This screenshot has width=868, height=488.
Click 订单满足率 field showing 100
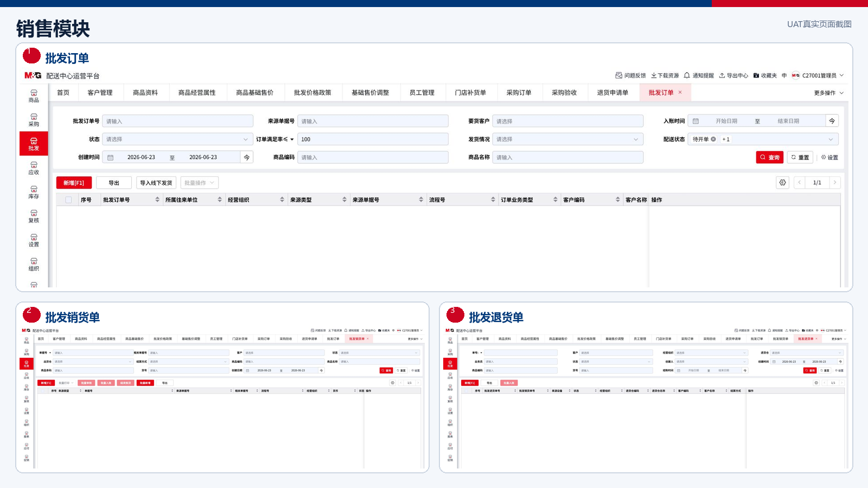click(373, 139)
